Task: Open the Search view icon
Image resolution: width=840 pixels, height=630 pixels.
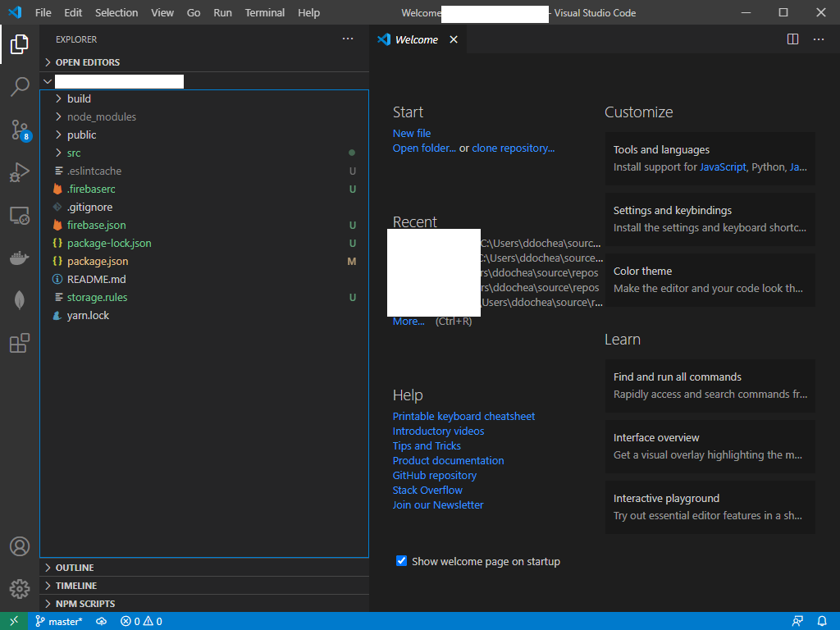Action: coord(20,86)
